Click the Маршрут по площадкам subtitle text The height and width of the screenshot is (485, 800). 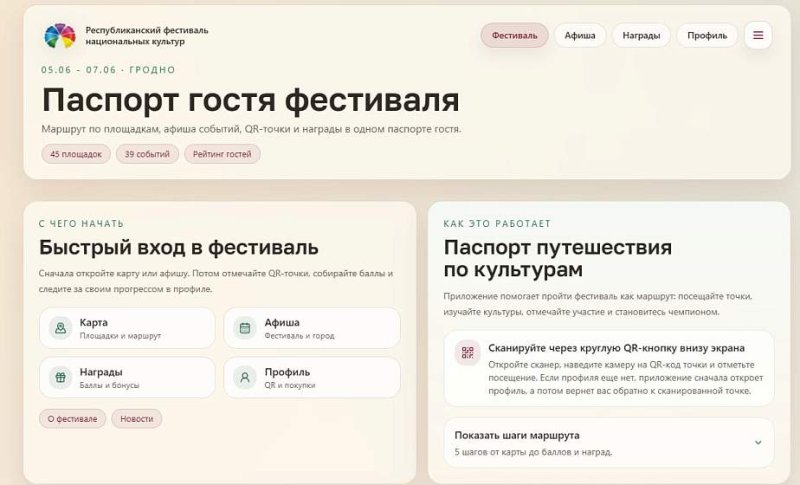[x=251, y=130]
